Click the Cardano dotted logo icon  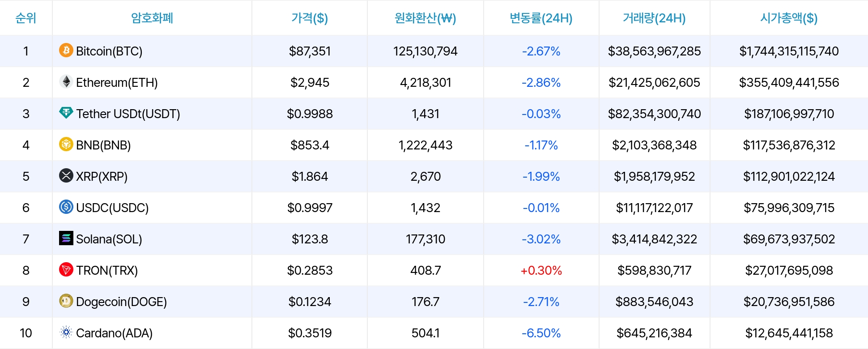tap(66, 332)
